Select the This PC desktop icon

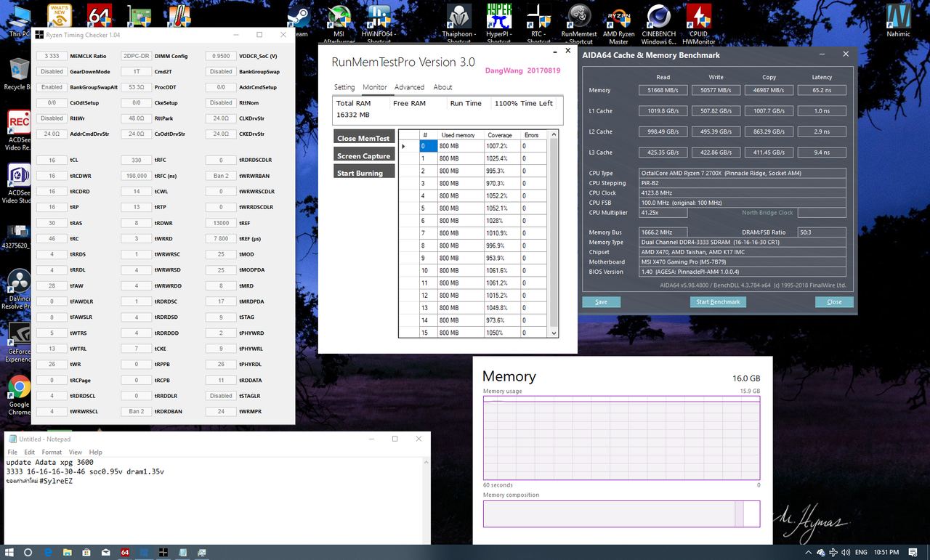20,21
